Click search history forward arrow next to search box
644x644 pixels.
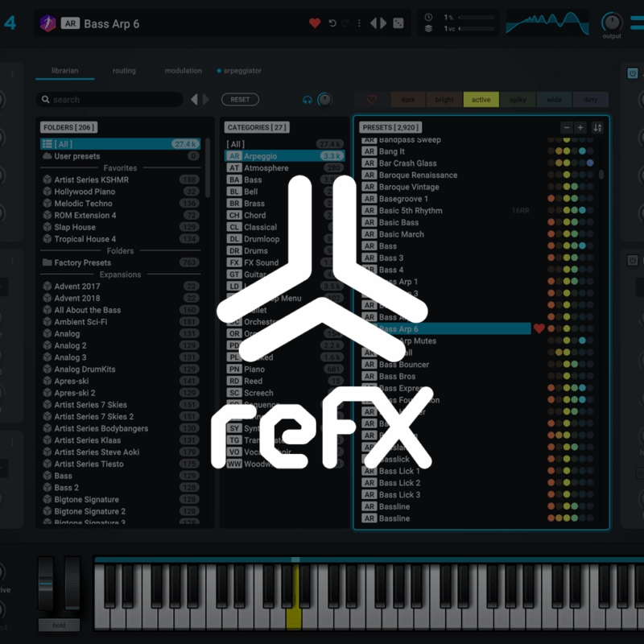206,99
